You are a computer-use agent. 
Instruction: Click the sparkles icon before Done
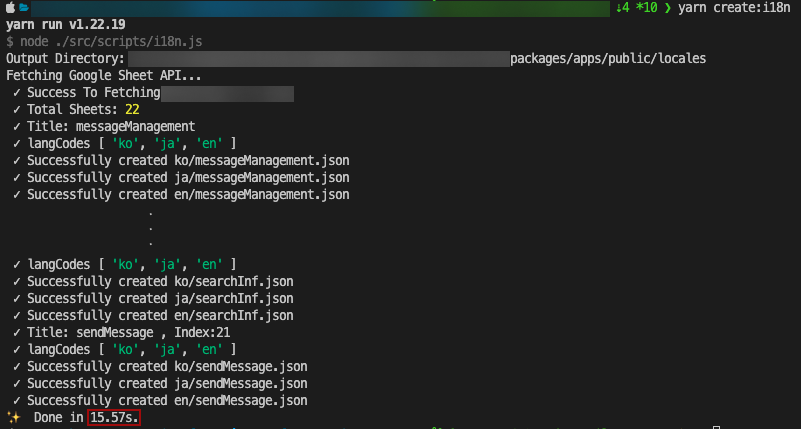tap(14, 417)
